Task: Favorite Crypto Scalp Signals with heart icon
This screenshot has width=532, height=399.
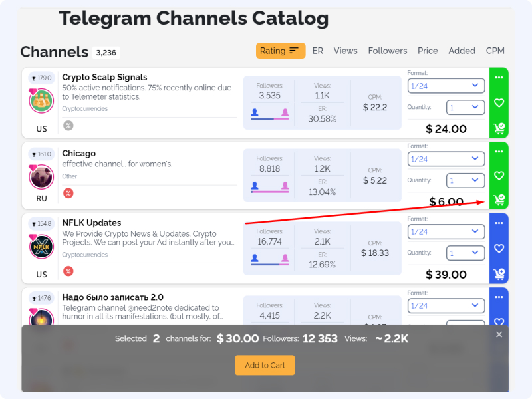Action: point(499,103)
